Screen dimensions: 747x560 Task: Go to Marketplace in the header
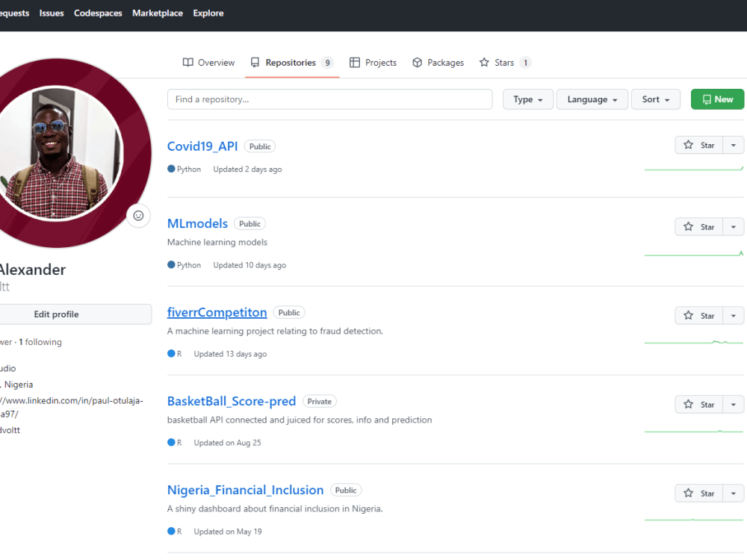157,13
